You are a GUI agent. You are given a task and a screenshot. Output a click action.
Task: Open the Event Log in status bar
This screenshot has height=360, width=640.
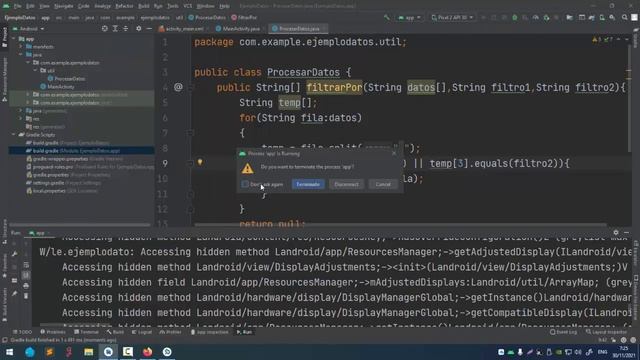(564, 332)
